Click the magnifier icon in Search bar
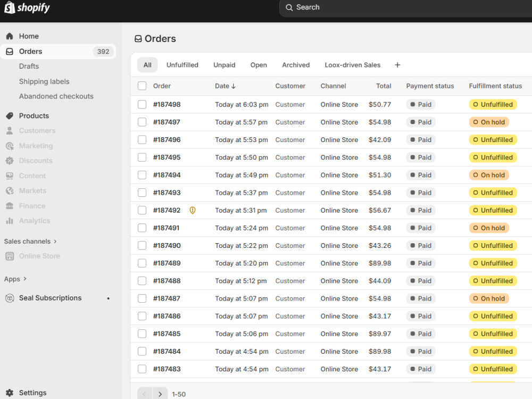 pos(289,7)
